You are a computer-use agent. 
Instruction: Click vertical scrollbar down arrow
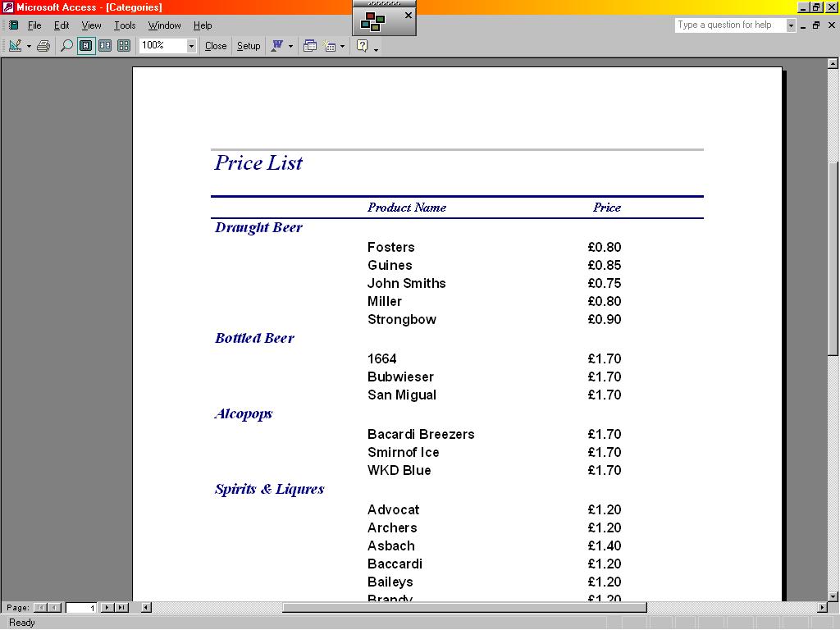[x=833, y=596]
